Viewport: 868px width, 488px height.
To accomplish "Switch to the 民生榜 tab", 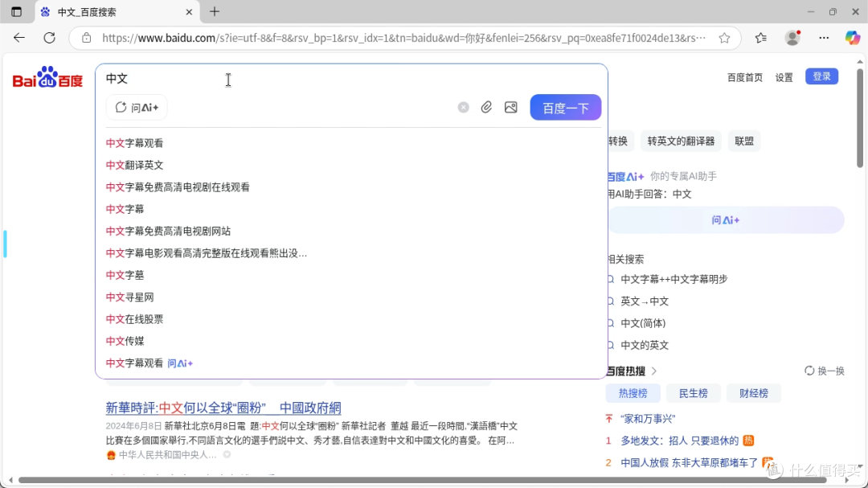I will pyautogui.click(x=693, y=393).
